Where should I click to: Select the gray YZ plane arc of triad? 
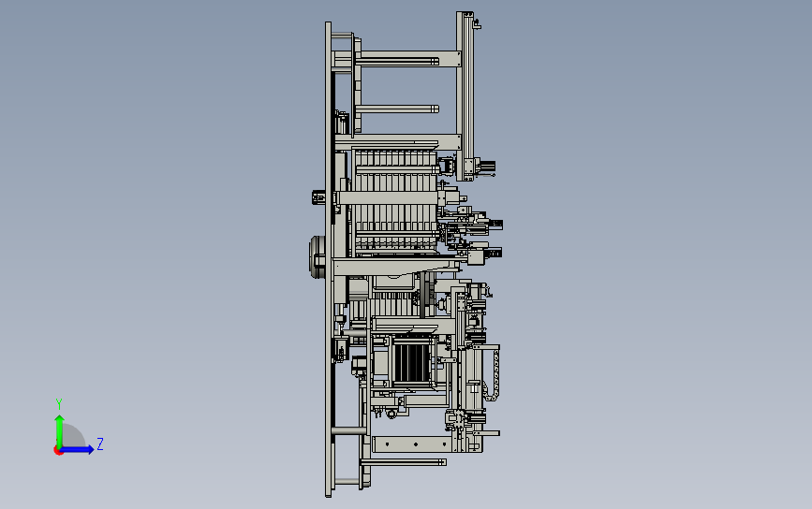[x=74, y=435]
